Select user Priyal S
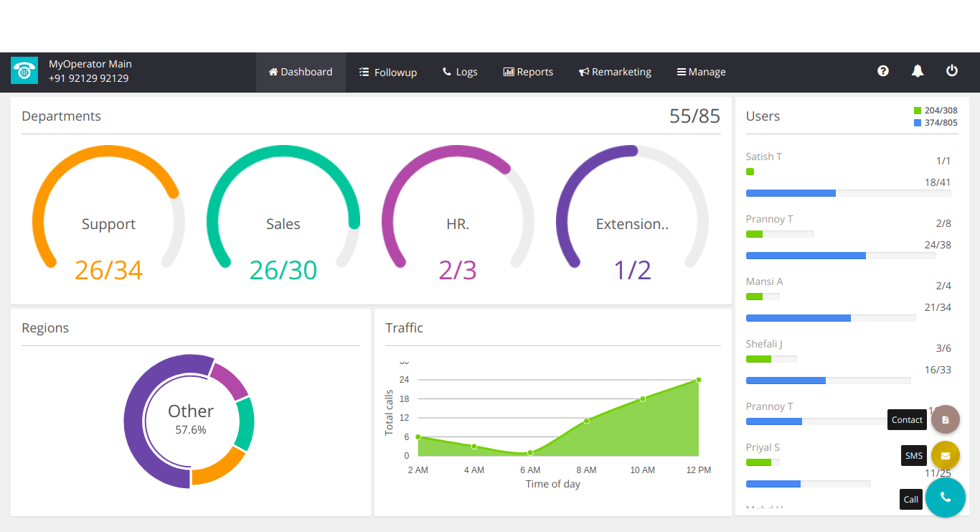This screenshot has height=532, width=980. click(763, 447)
